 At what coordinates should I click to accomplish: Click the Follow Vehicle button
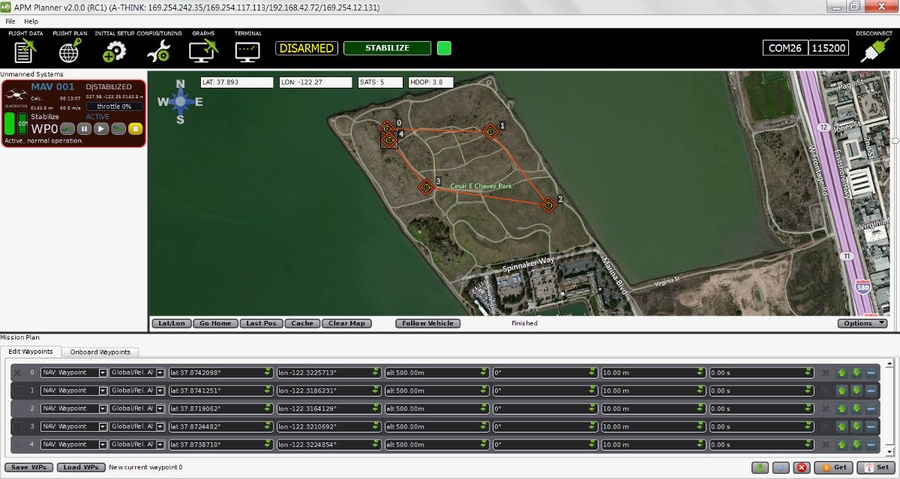427,323
